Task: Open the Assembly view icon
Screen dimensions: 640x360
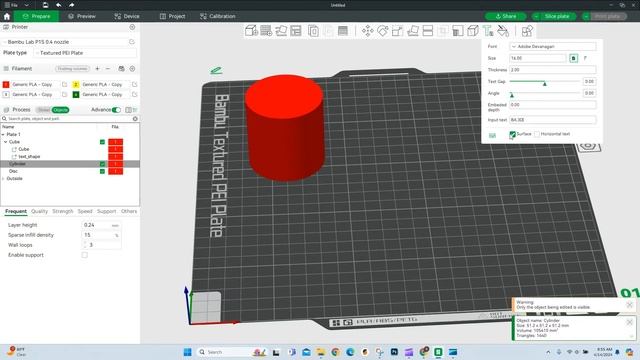Action: [527, 31]
